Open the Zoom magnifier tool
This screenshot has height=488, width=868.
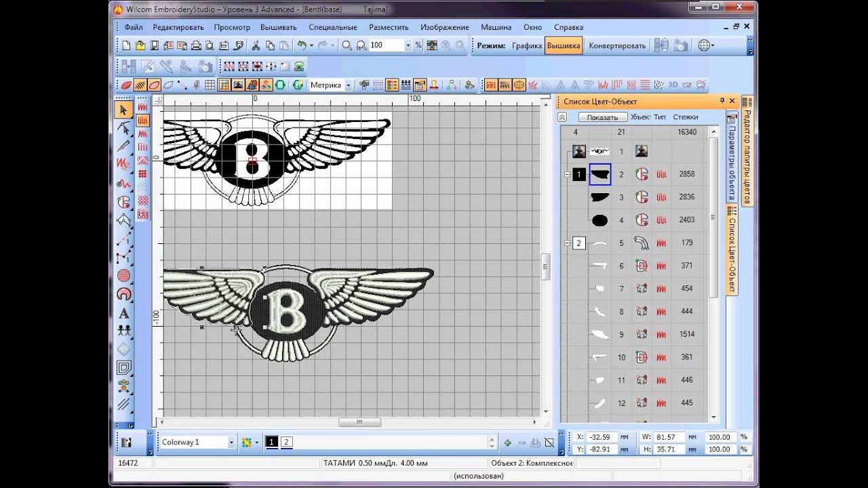347,45
